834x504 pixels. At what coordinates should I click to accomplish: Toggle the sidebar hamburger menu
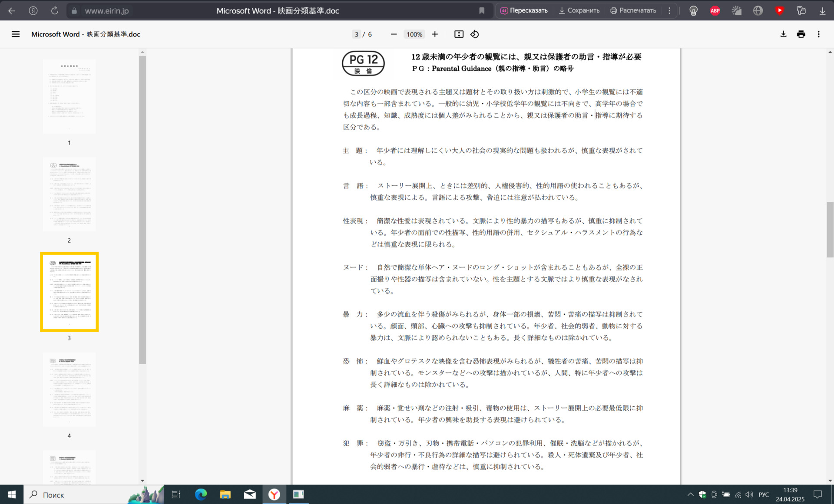16,34
